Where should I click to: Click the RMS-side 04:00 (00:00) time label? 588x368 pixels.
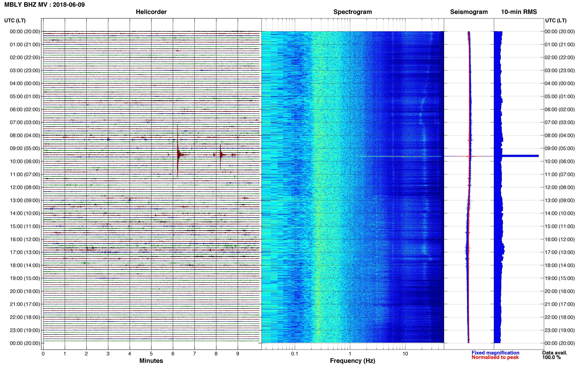560,83
